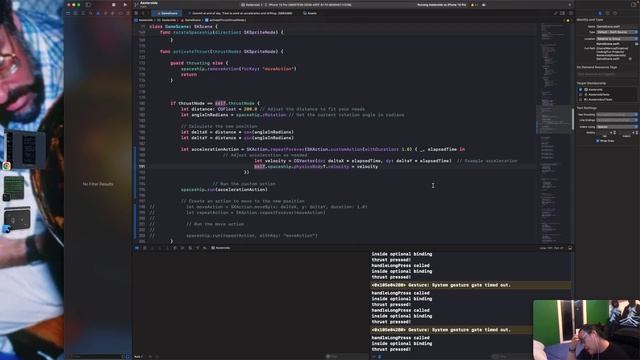Toggle the Wrap lines checkbox

click(598, 141)
